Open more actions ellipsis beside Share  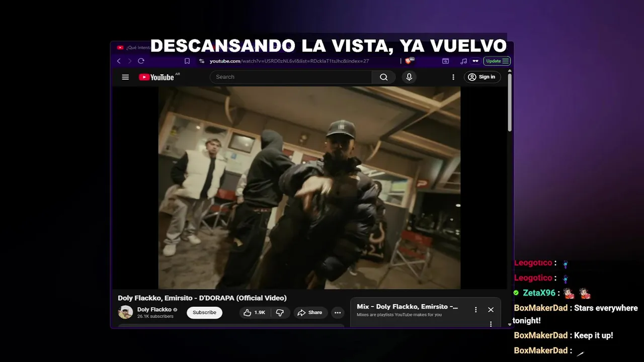[338, 312]
